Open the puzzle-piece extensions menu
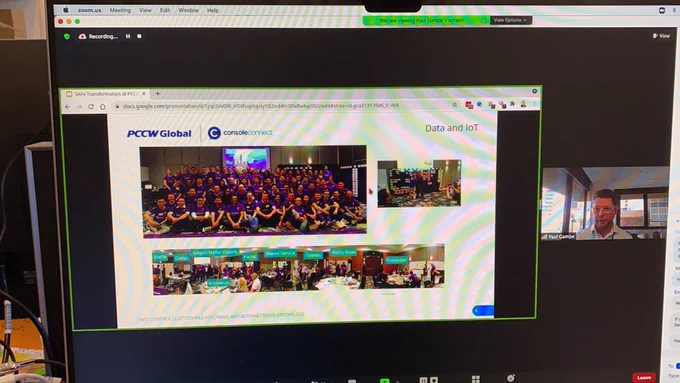 (513, 104)
